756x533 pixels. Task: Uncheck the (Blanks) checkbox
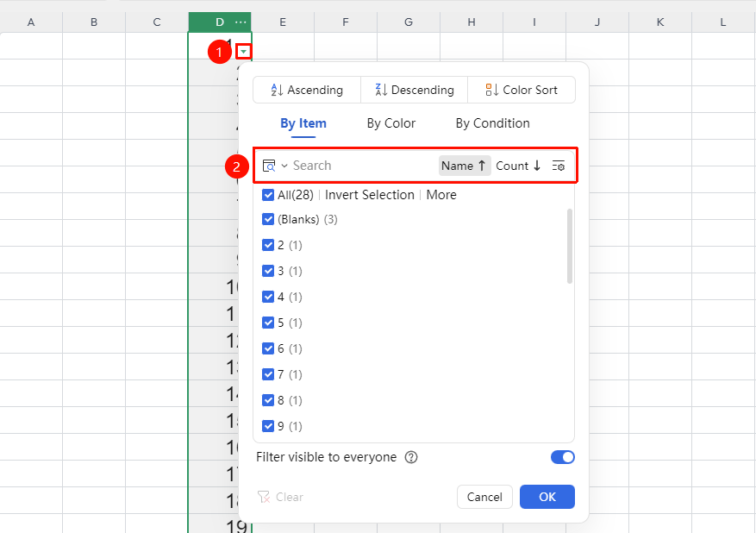(x=268, y=219)
